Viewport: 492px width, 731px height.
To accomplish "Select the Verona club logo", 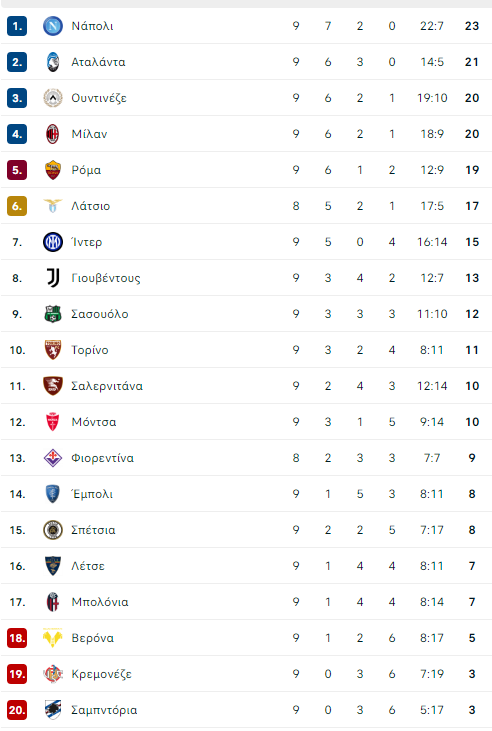I will (x=53, y=638).
